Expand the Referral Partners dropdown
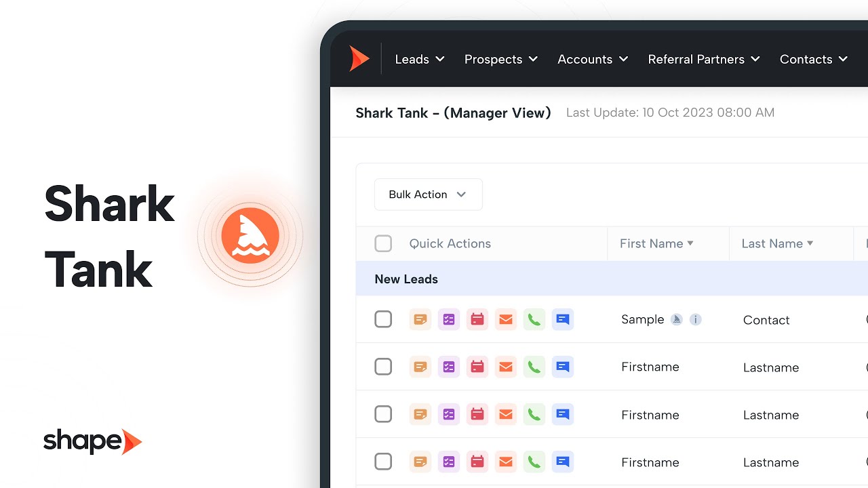Viewport: 868px width, 488px height. pyautogui.click(x=704, y=60)
